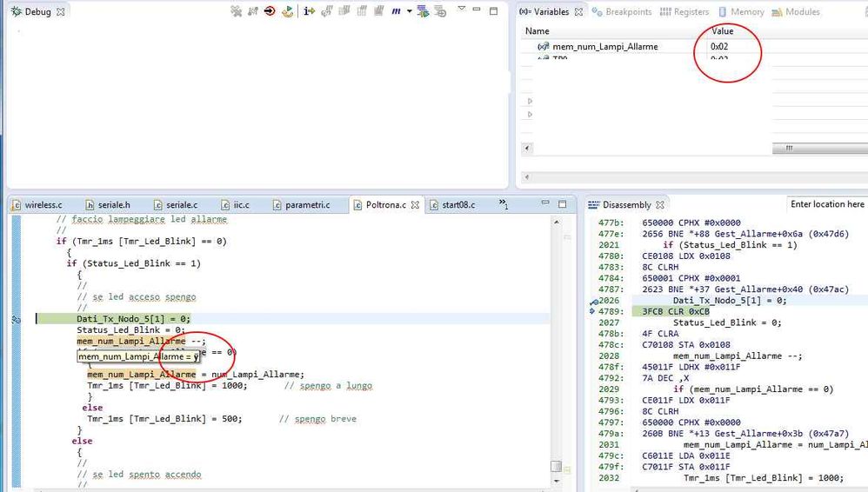Click left arrow of Variables detail-pane scrollbar
868x492 pixels.
tap(527, 177)
